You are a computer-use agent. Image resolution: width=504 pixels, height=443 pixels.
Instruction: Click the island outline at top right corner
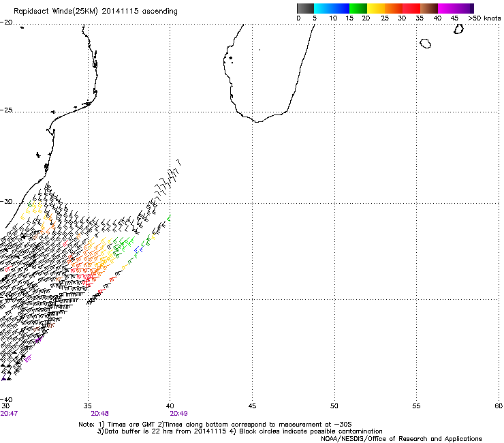point(458,29)
